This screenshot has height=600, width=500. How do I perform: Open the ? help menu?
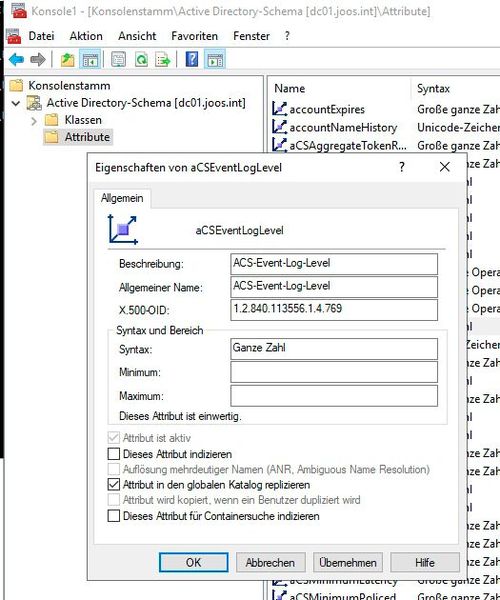pyautogui.click(x=287, y=36)
